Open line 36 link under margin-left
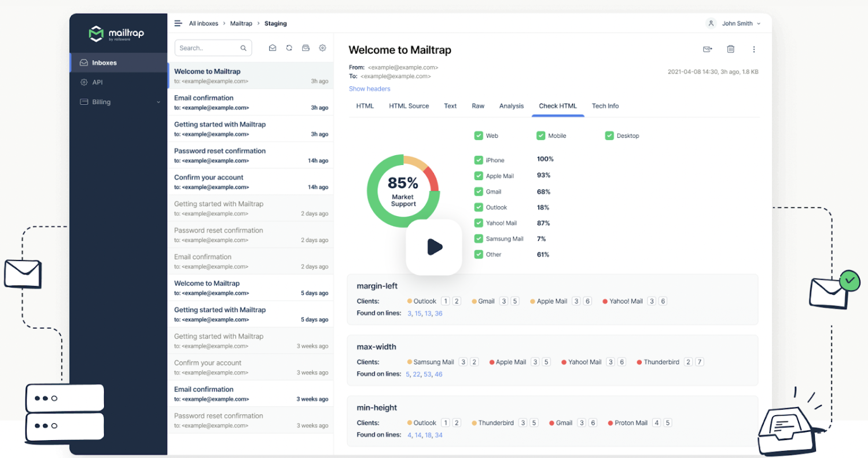This screenshot has height=458, width=868. tap(439, 313)
